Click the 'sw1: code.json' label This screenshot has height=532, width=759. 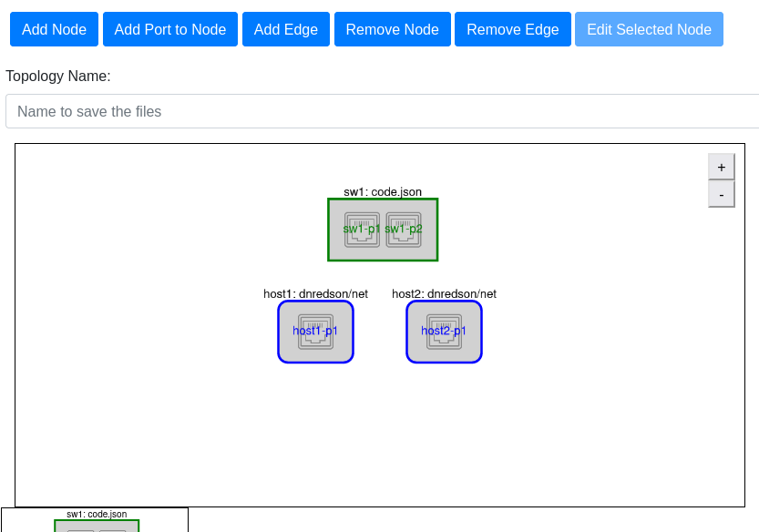(383, 191)
